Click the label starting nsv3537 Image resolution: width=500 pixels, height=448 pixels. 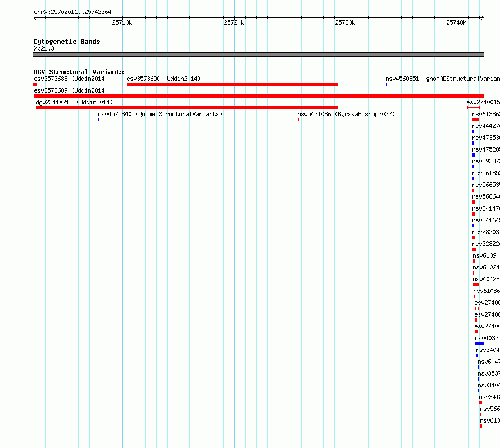tap(489, 373)
